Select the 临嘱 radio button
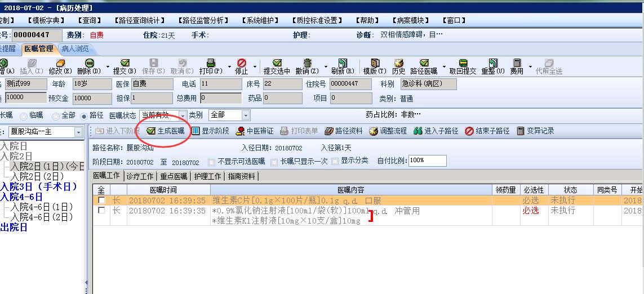This screenshot has height=294, width=644. (24, 116)
